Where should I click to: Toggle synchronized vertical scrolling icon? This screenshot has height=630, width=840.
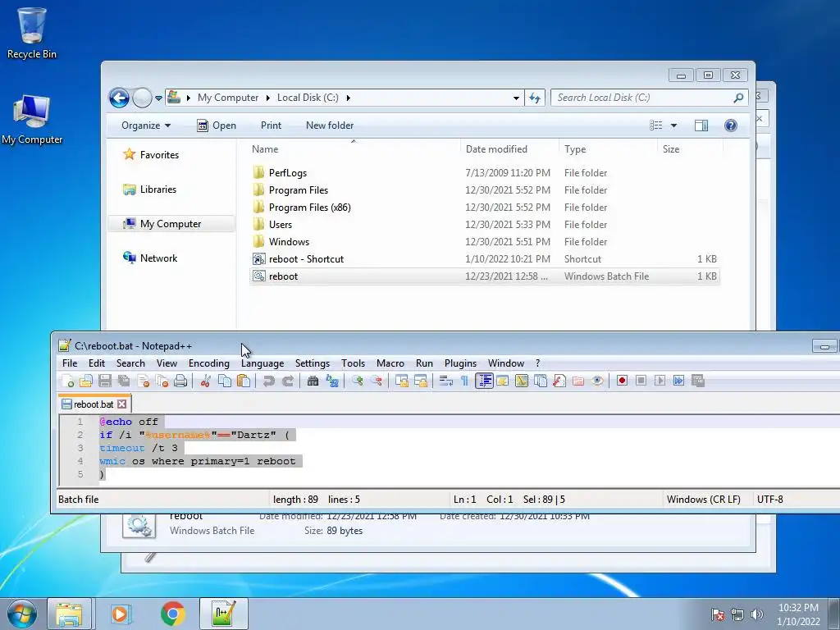(402, 381)
